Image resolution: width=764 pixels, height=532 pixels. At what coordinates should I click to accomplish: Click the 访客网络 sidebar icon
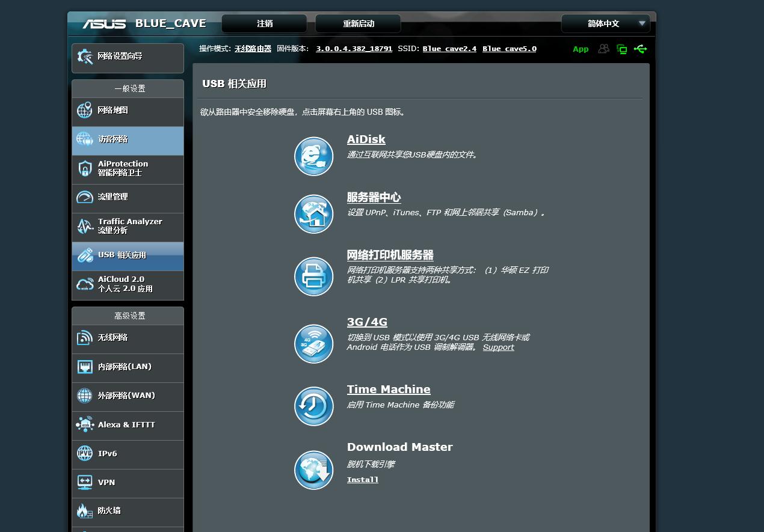[84, 139]
